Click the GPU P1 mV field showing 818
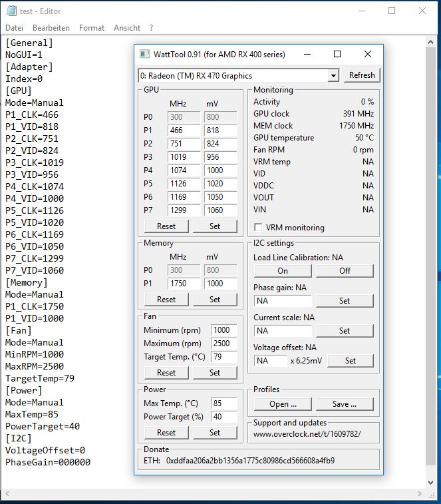The image size is (441, 504). click(220, 130)
